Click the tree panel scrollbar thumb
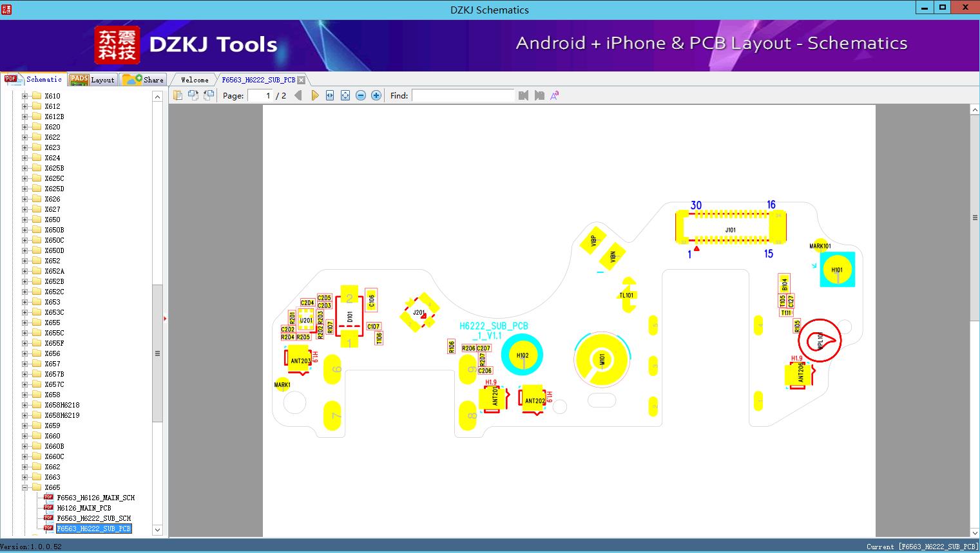The height and width of the screenshot is (553, 980). point(157,353)
